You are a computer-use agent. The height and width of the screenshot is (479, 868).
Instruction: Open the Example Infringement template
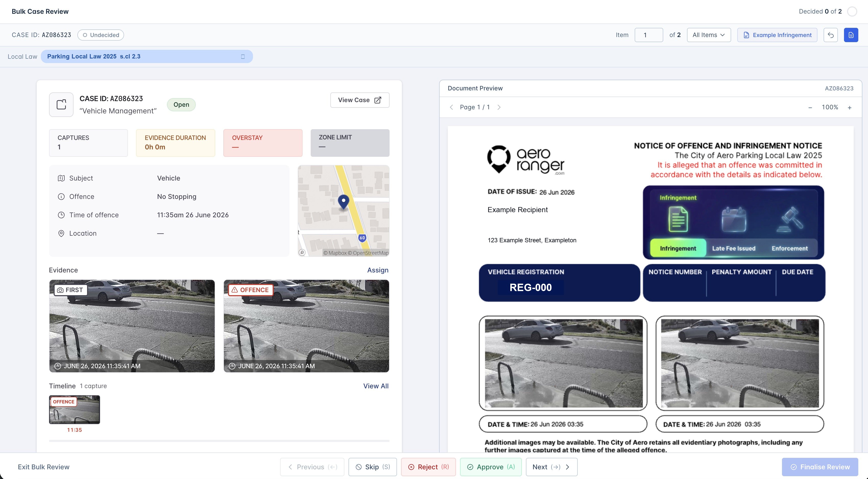[777, 35]
